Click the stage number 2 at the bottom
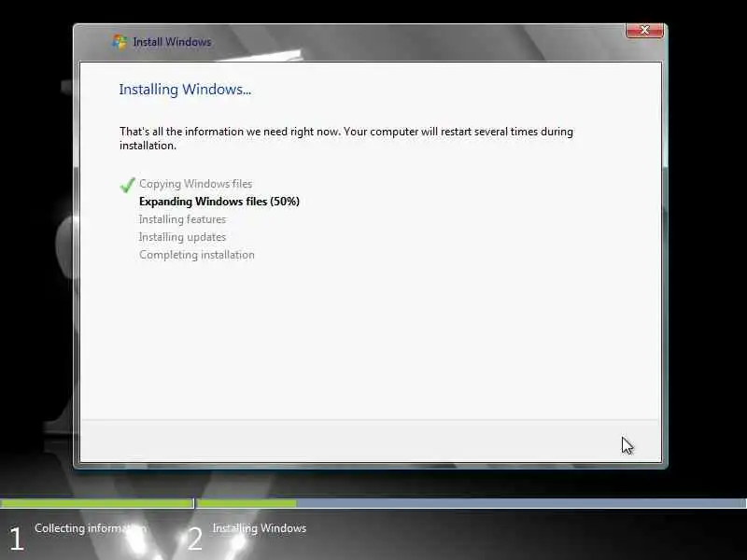This screenshot has height=560, width=747. [x=194, y=539]
